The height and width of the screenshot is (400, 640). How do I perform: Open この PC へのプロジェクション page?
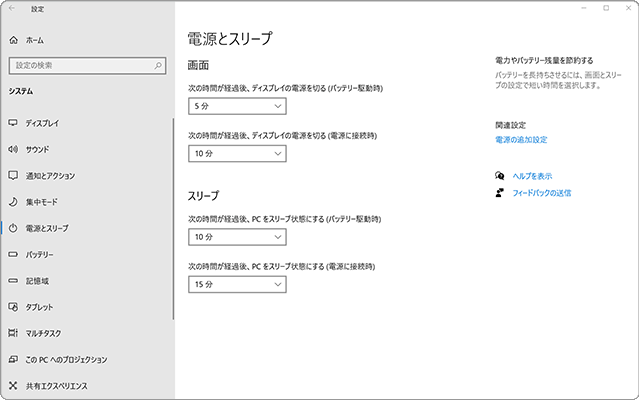[x=66, y=360]
